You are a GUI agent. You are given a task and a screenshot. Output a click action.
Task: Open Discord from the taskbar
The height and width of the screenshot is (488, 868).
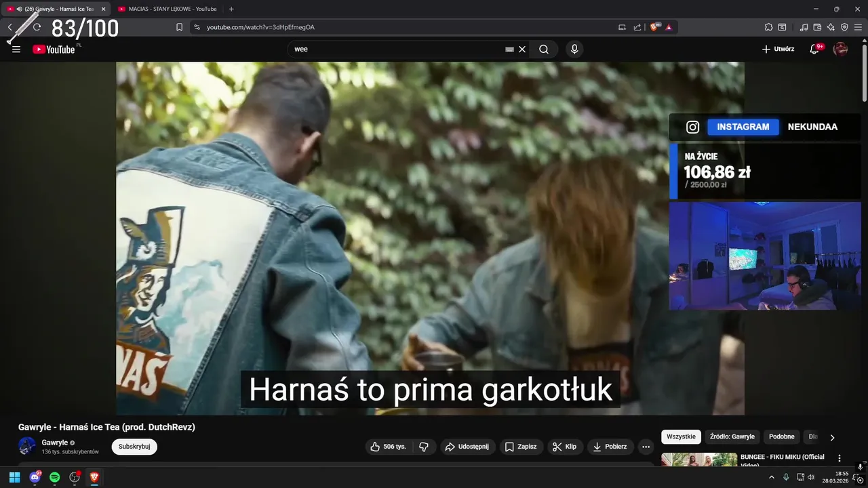click(35, 477)
